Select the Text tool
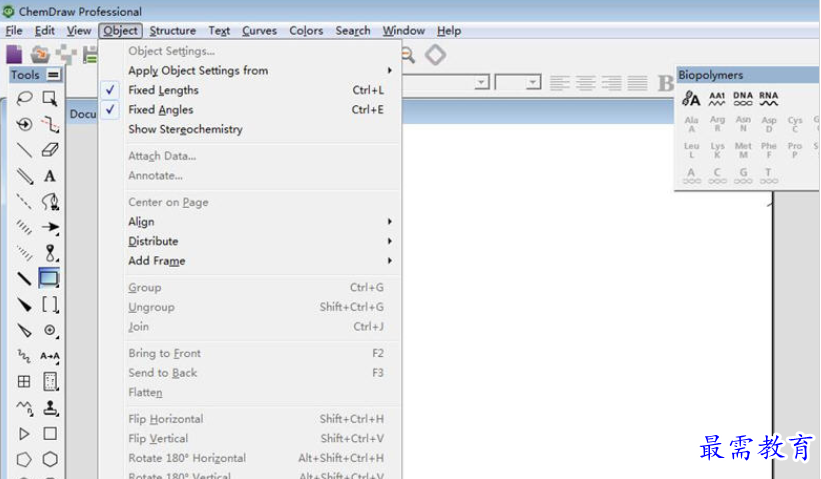 click(50, 176)
